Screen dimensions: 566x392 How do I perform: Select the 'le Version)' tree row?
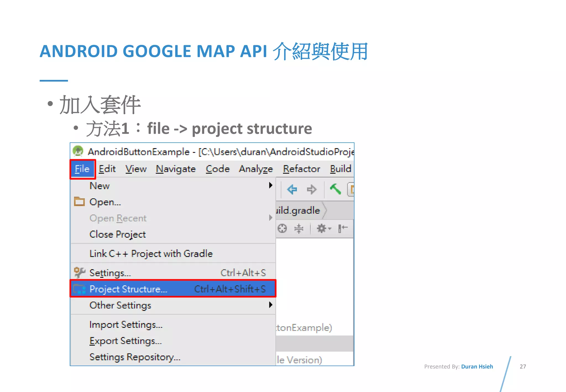click(x=315, y=360)
